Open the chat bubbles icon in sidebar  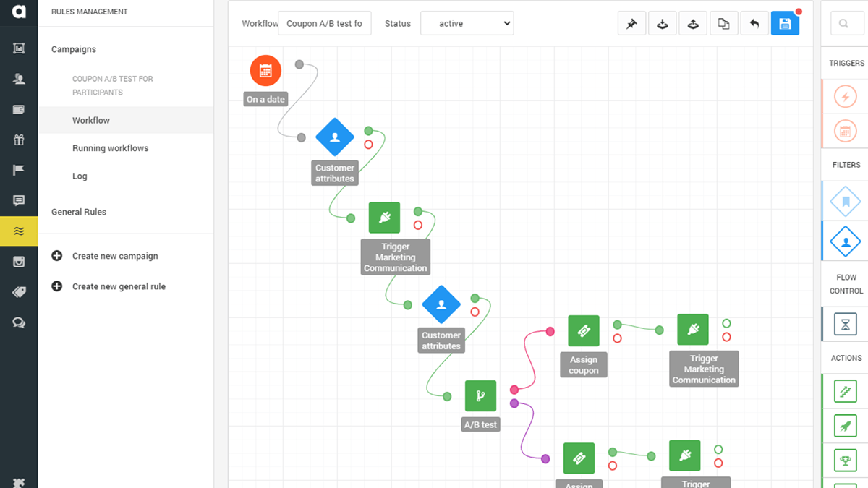19,323
